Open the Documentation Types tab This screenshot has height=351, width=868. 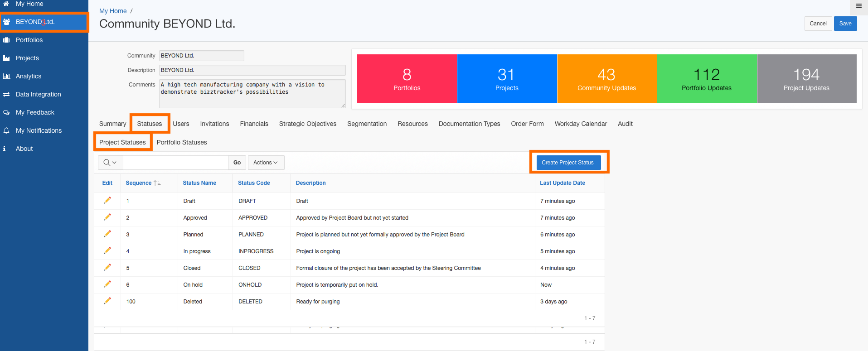[x=470, y=124]
